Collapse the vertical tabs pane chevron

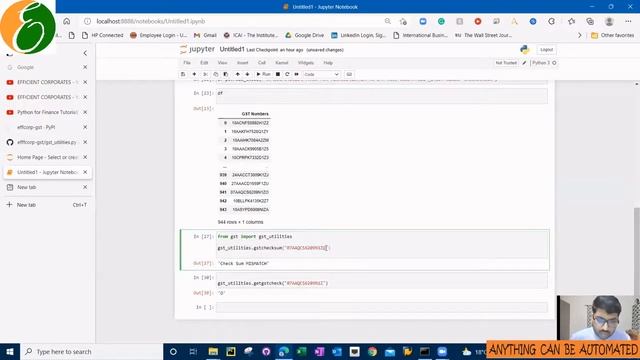[x=85, y=53]
